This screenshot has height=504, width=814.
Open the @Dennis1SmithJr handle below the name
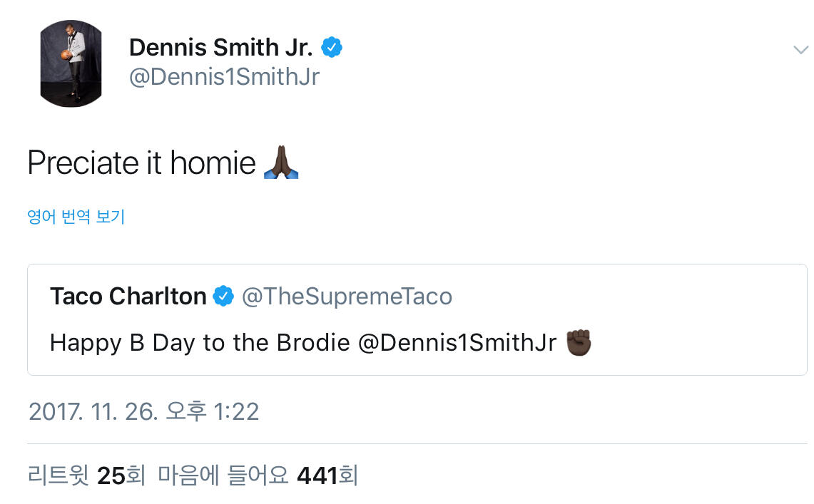224,76
